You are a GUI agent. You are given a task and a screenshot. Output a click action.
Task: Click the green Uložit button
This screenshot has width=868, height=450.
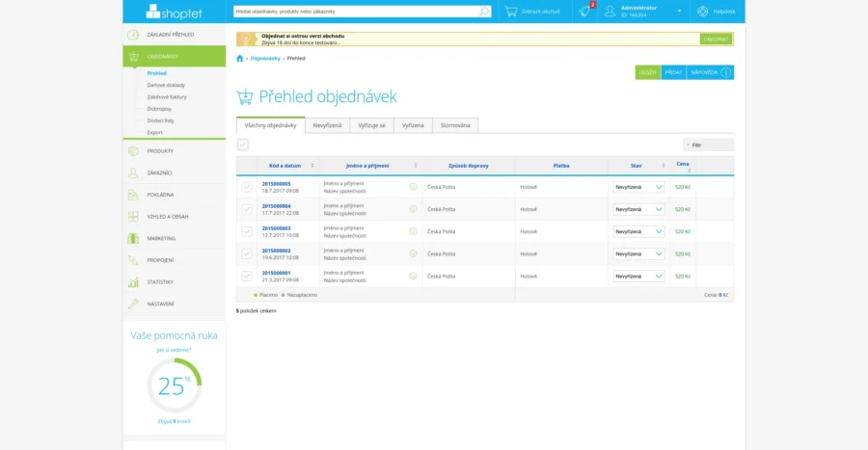pyautogui.click(x=648, y=72)
